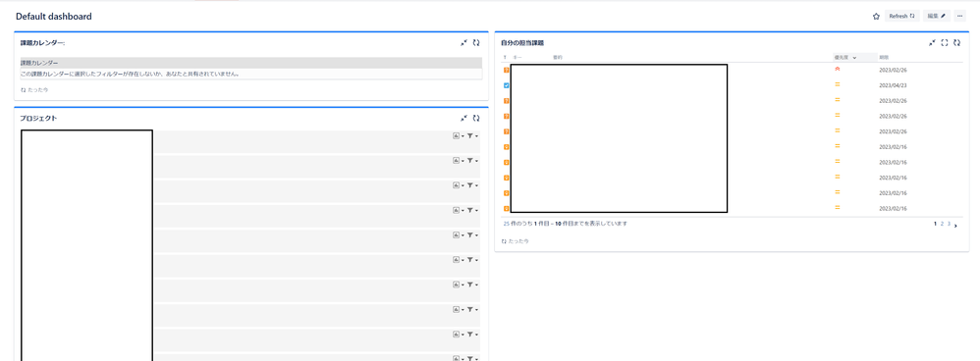The image size is (980, 361).
Task: Open filter dropdown on first project row
Action: [x=472, y=135]
